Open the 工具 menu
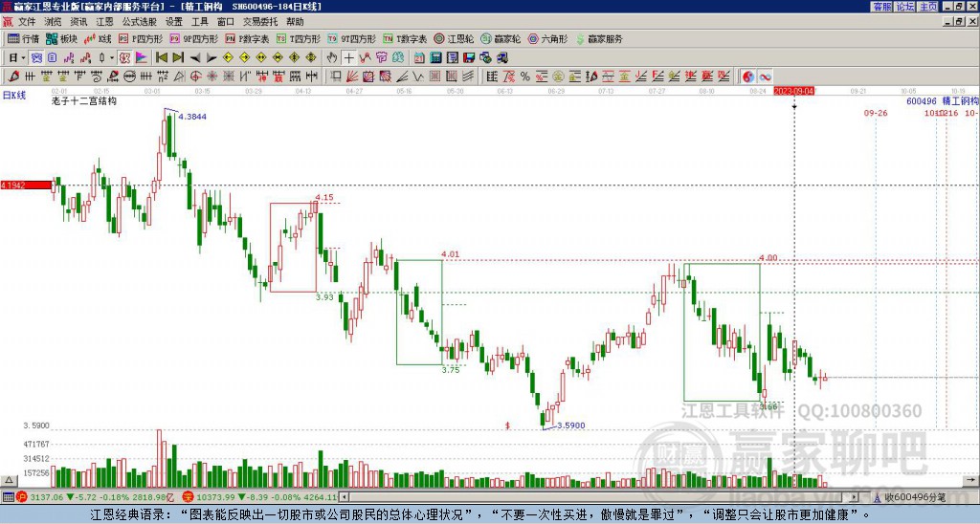 tap(199, 22)
